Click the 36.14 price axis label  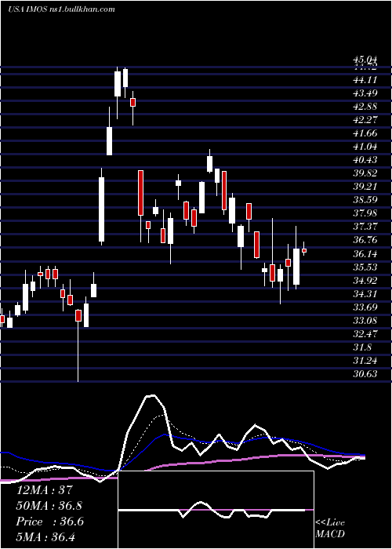coord(365,254)
